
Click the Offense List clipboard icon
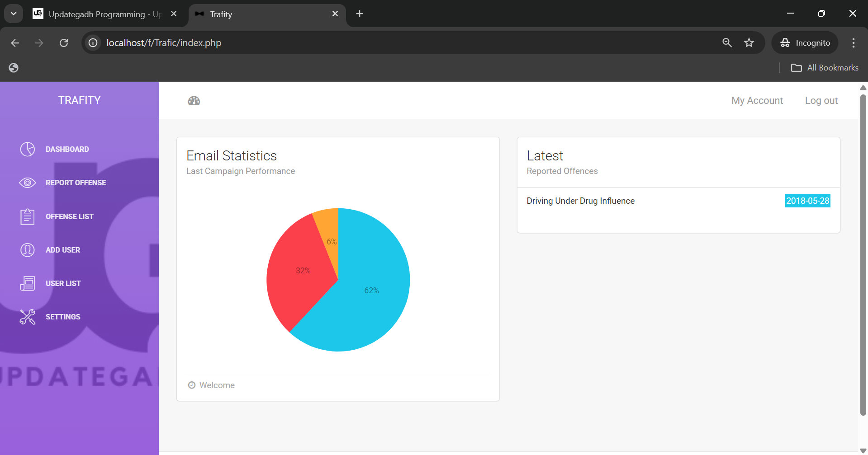click(x=28, y=216)
